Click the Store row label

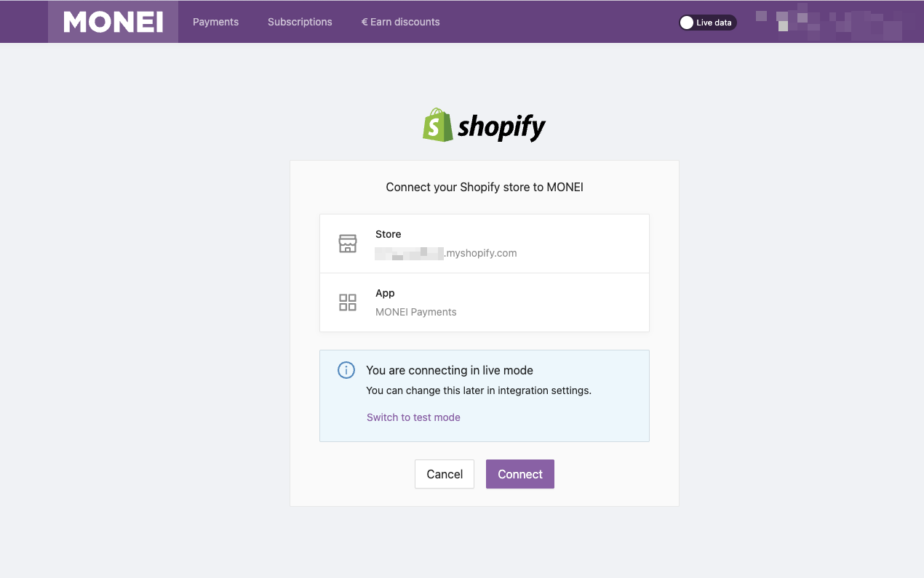(x=389, y=234)
